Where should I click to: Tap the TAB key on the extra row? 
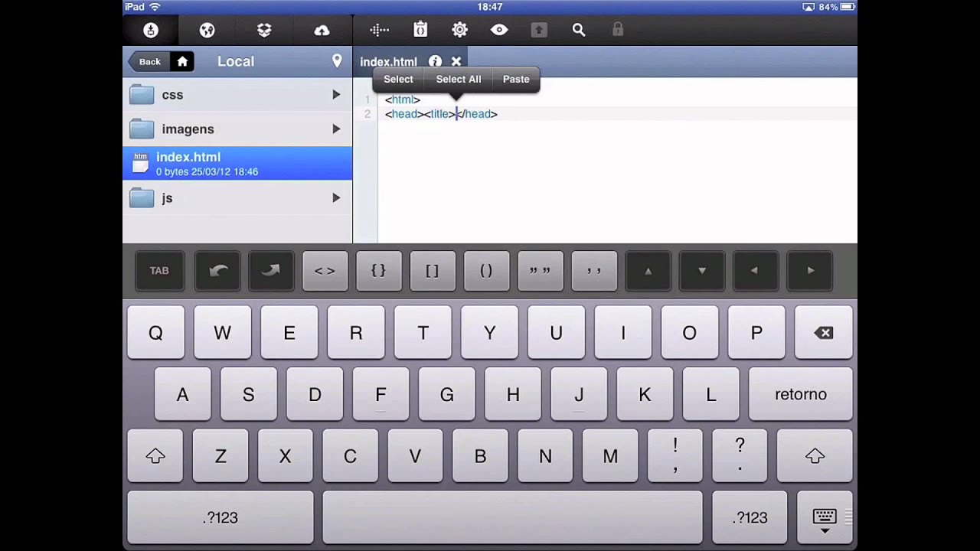click(159, 270)
